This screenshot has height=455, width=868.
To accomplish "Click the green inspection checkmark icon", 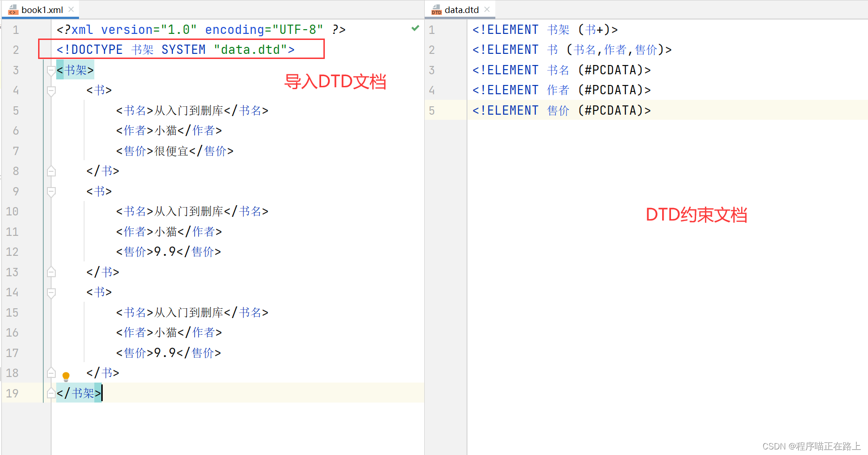I will [x=415, y=28].
